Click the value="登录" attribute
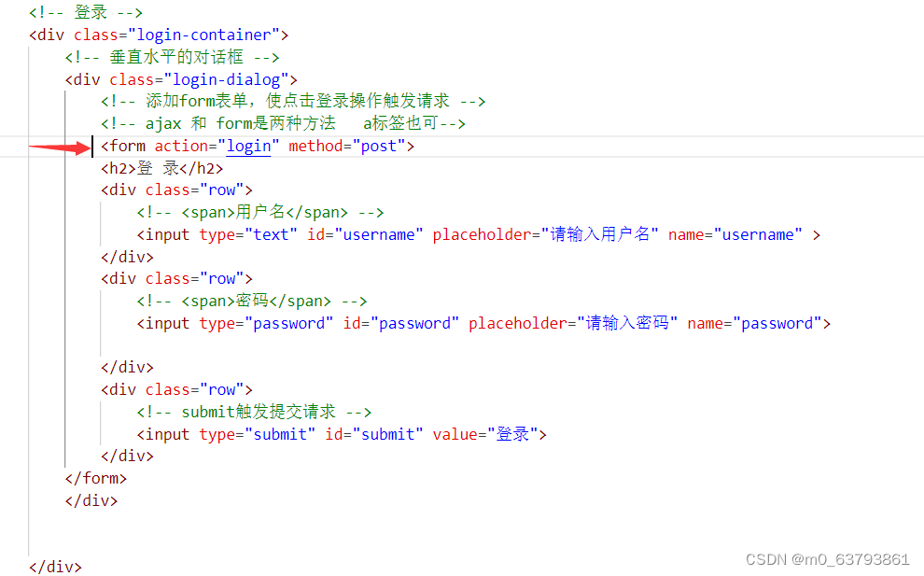This screenshot has width=924, height=576. (485, 434)
